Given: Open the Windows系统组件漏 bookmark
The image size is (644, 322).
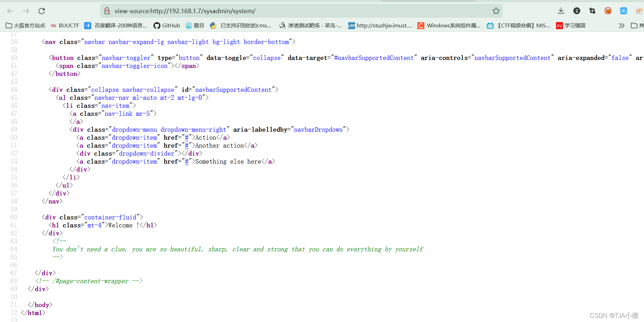Looking at the screenshot, I should pos(449,25).
